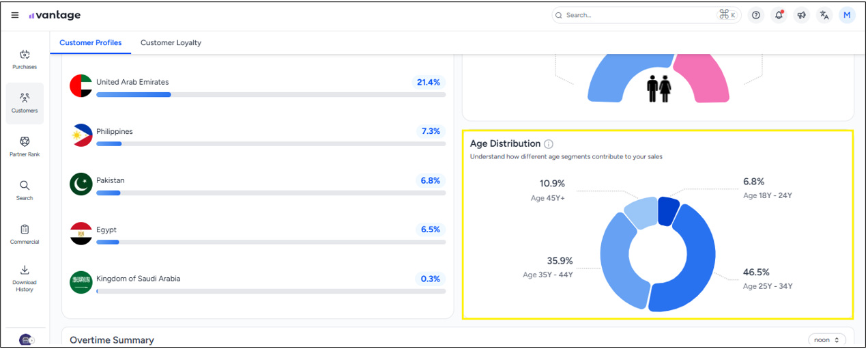Open the hamburger navigation menu
Image resolution: width=868 pixels, height=349 pixels.
pos(15,15)
